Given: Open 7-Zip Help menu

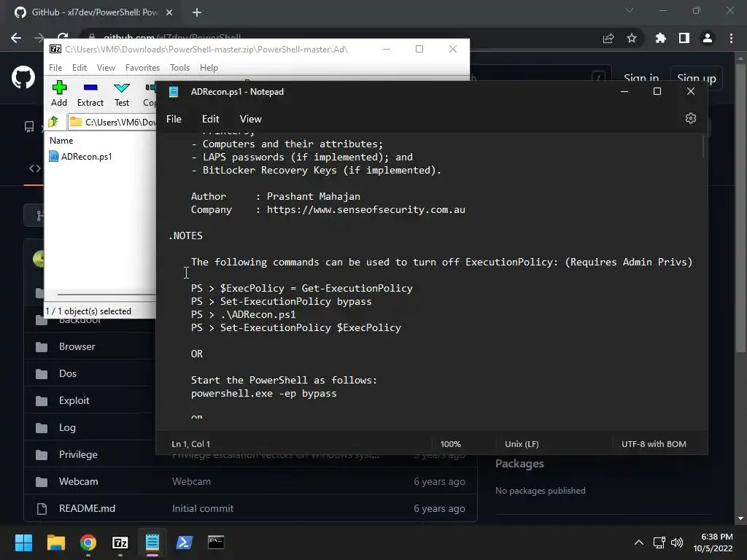Looking at the screenshot, I should tap(209, 68).
